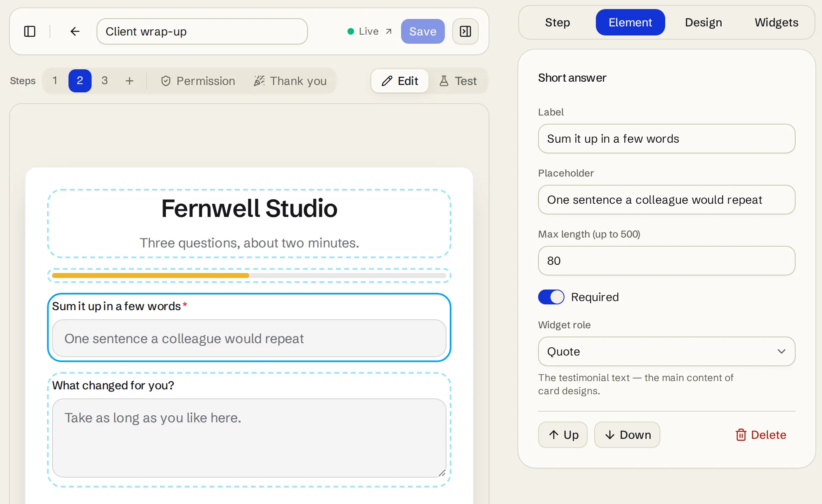Screen dimensions: 822x504
Task: Click the 'What changed for you?' label
Action: [113, 385]
